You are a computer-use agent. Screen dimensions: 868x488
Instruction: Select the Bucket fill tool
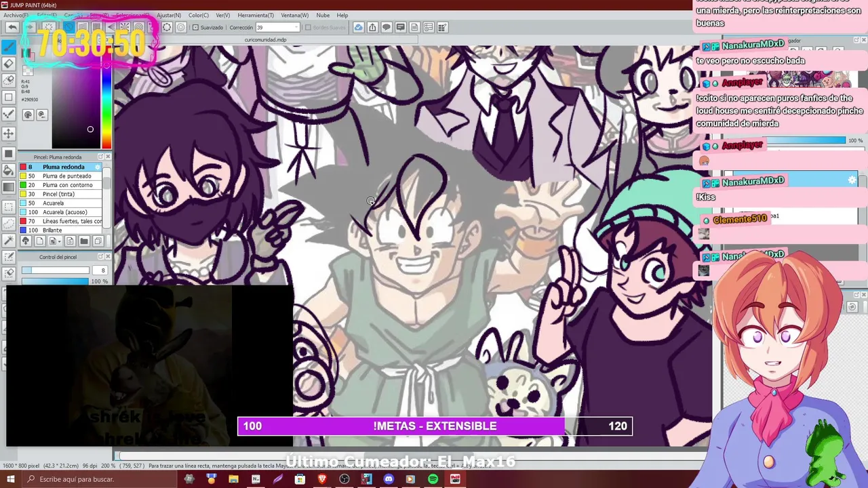coord(9,170)
